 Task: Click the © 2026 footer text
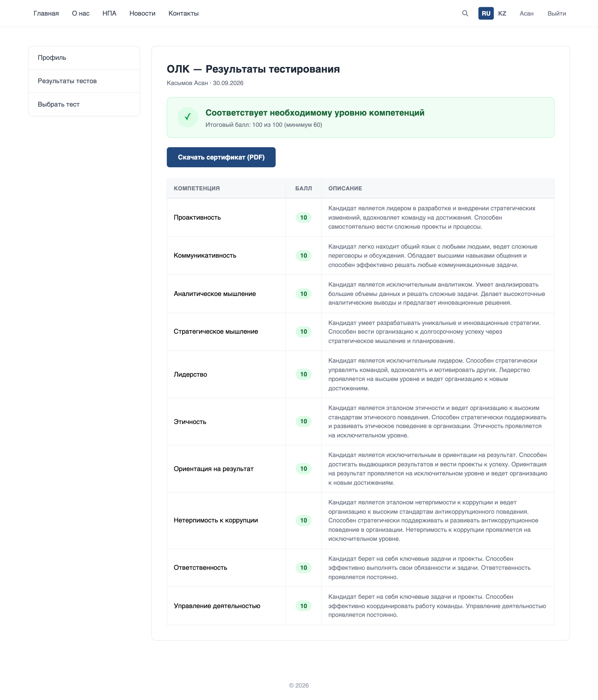coord(299,685)
